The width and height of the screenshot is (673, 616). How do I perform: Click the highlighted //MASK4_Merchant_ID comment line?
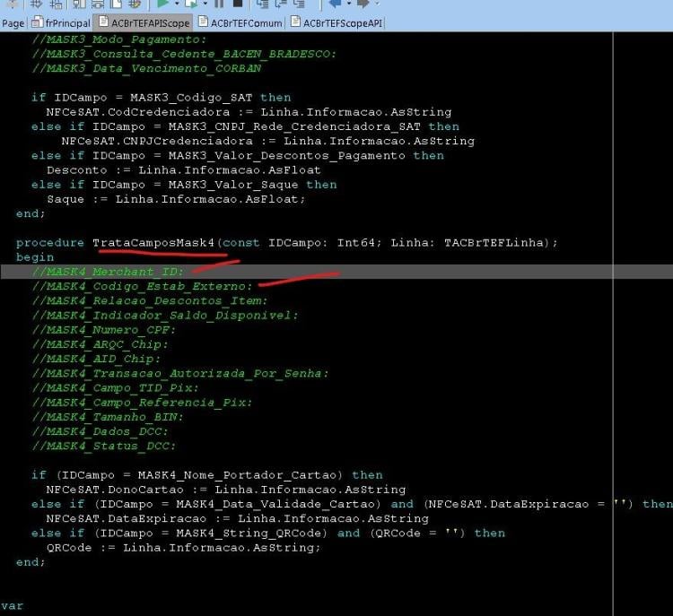coord(108,272)
